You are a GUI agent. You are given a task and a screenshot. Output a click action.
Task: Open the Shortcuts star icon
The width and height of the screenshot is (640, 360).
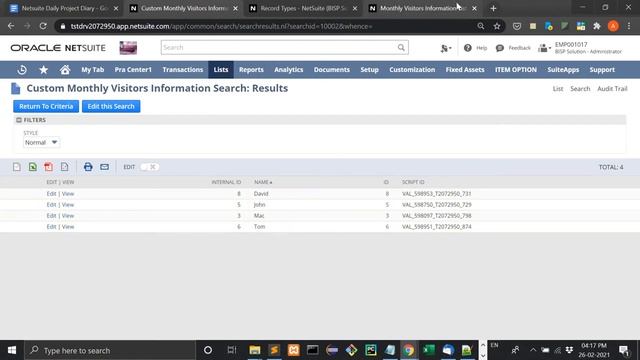tap(43, 70)
